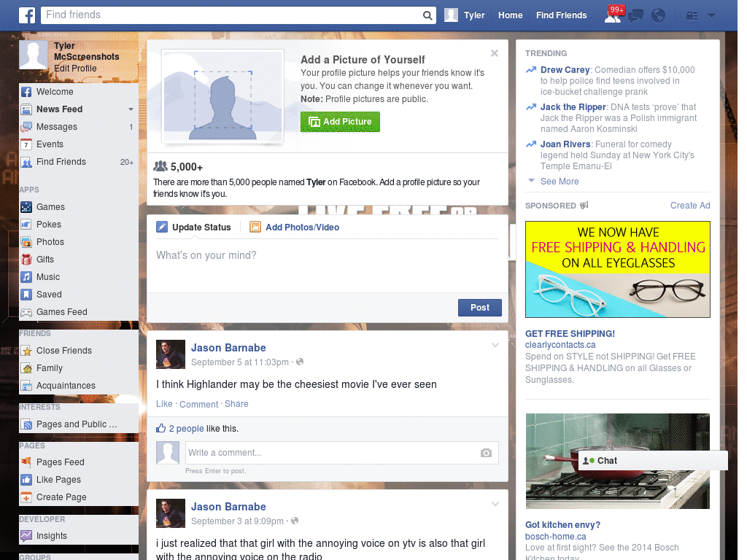Image resolution: width=747 pixels, height=560 pixels.
Task: Open Pages Feed in sidebar
Action: point(79,462)
